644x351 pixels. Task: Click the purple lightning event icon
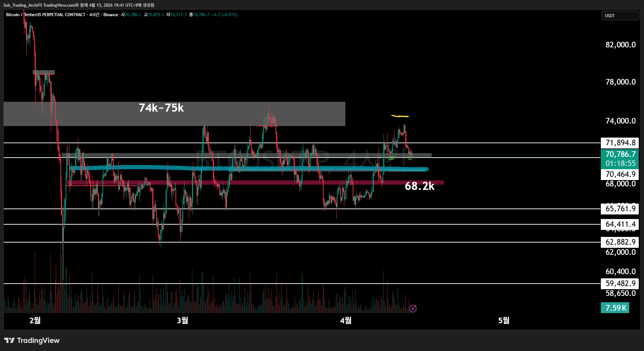[413, 309]
